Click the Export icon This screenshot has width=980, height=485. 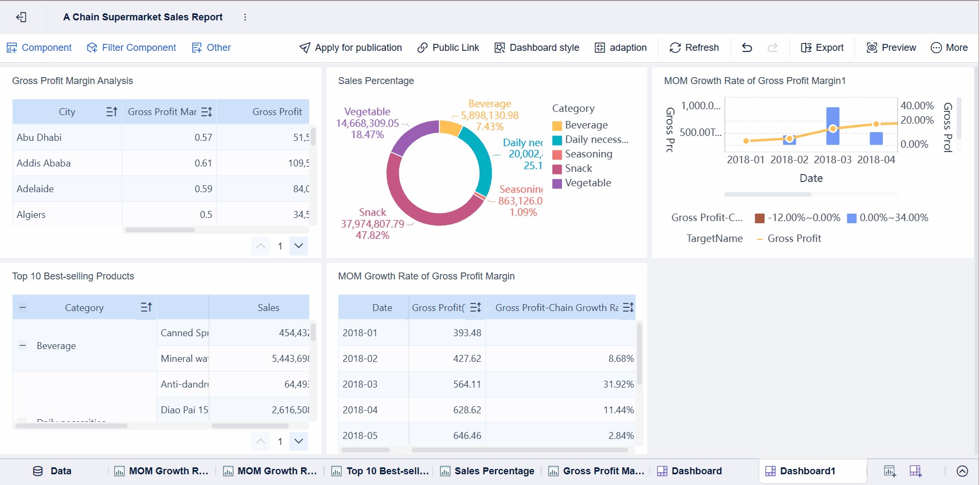[x=806, y=47]
